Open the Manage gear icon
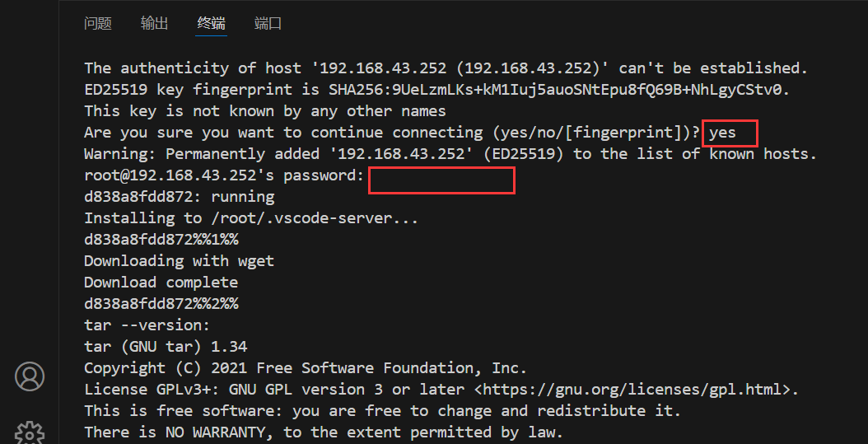 [x=30, y=433]
